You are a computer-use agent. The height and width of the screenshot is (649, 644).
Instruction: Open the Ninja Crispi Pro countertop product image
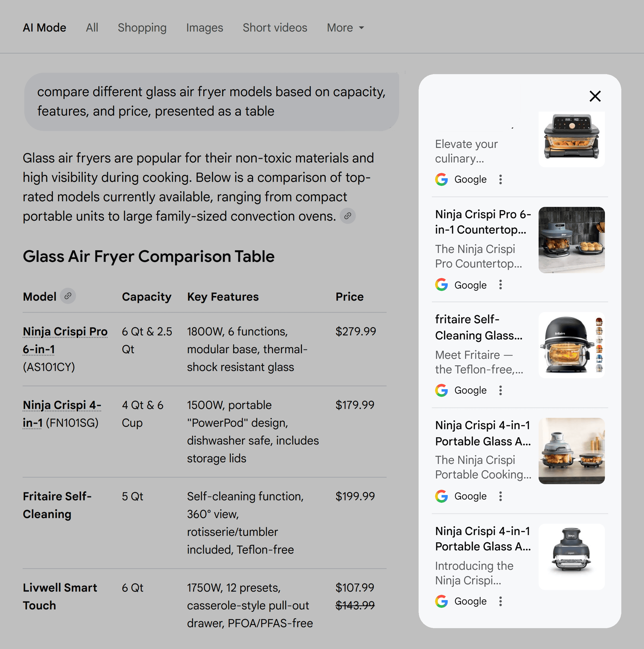tap(571, 240)
